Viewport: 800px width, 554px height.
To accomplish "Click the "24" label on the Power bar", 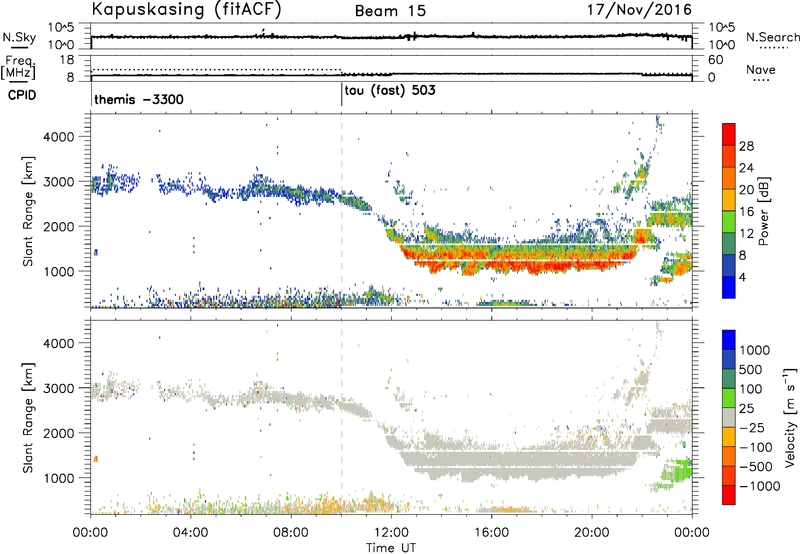I will tap(746, 168).
